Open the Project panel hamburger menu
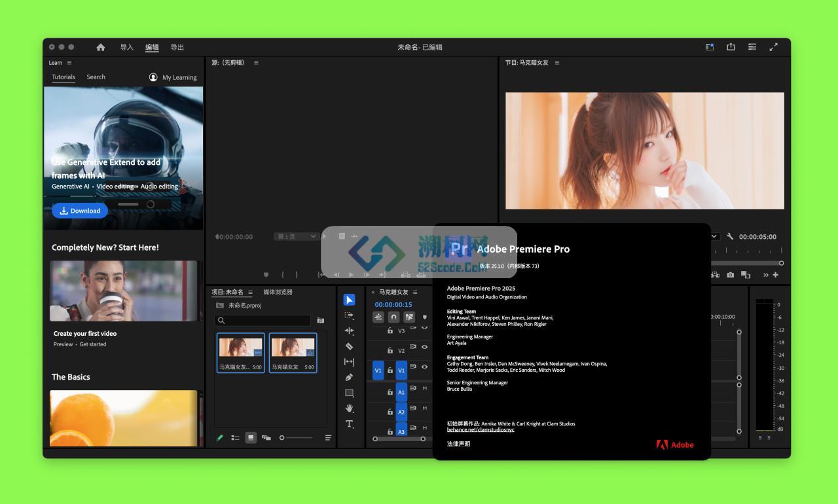The height and width of the screenshot is (504, 838). (x=250, y=293)
